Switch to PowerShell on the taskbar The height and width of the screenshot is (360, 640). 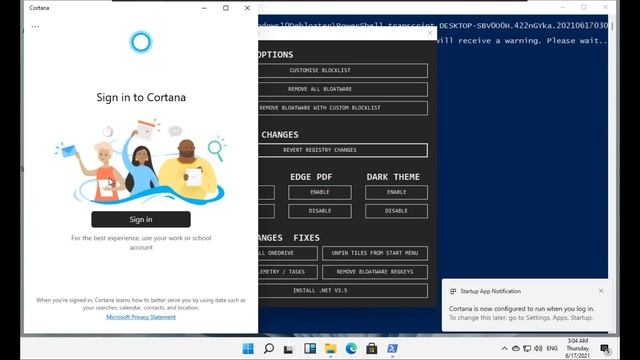pos(392,349)
